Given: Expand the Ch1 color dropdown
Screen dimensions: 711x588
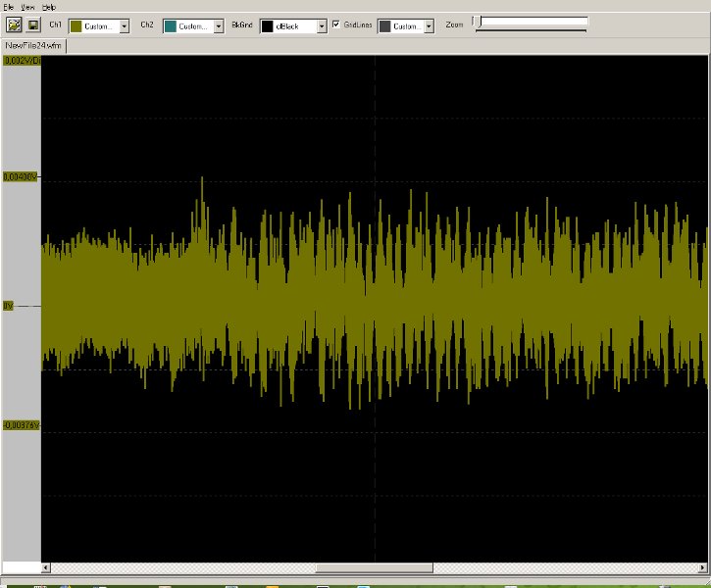Looking at the screenshot, I should [x=125, y=26].
